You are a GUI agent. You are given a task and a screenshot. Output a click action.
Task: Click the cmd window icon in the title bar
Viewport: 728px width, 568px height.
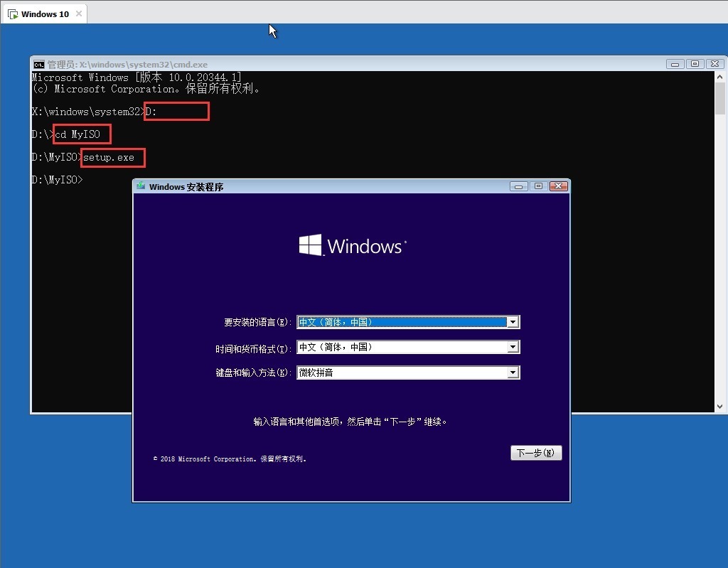[39, 64]
